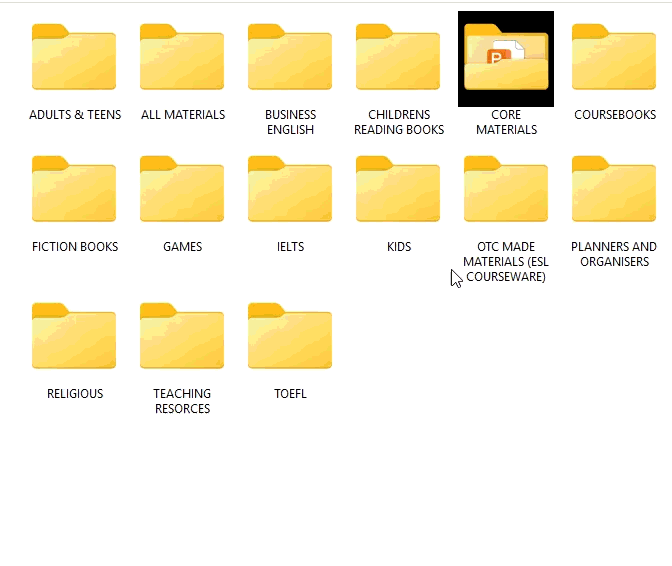
Task: Click the "BUSINESS ENGLISH" folder name
Action: 291,122
